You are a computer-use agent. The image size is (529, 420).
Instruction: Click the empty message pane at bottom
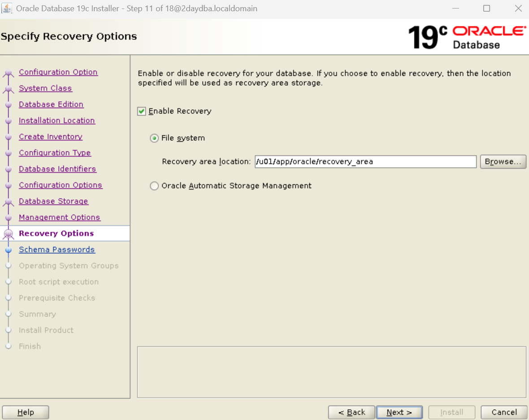(x=332, y=372)
